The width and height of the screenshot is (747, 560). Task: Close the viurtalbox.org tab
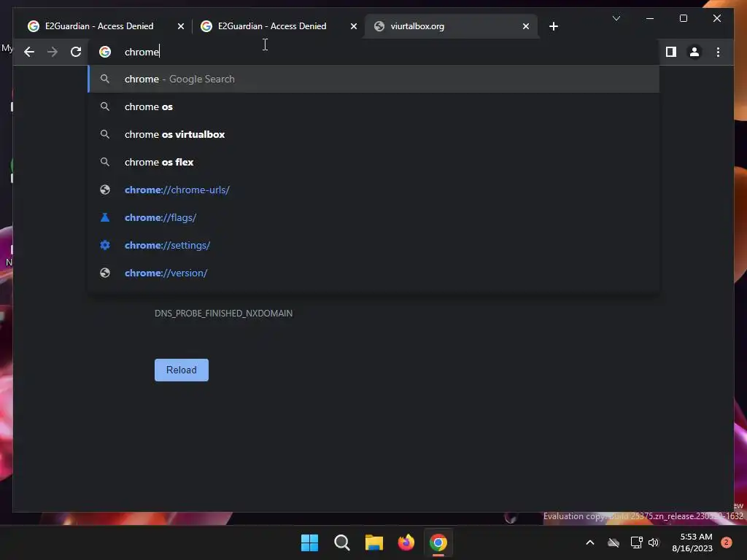point(525,26)
